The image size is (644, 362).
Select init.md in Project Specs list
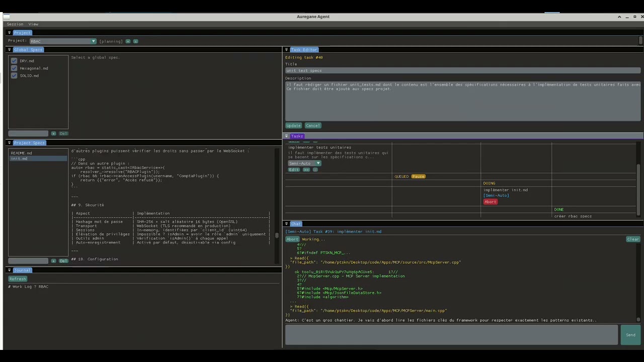38,158
